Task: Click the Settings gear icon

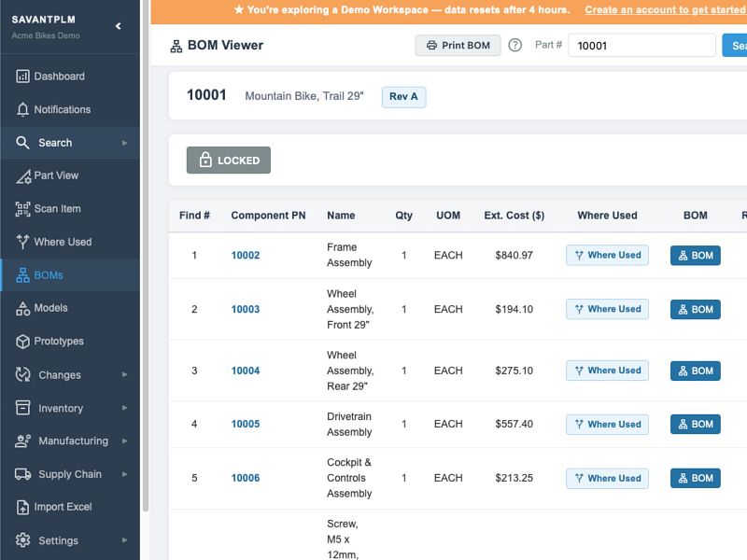Action: click(x=22, y=540)
